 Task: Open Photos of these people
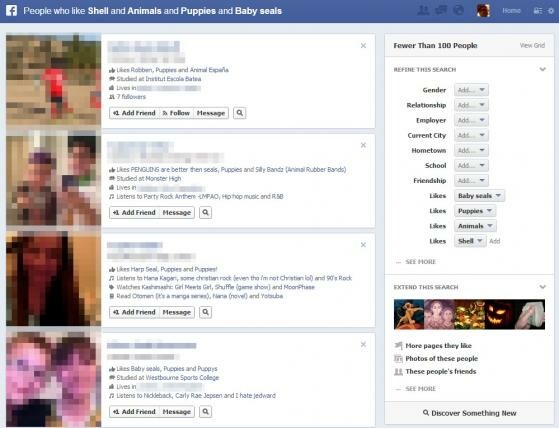(441, 359)
